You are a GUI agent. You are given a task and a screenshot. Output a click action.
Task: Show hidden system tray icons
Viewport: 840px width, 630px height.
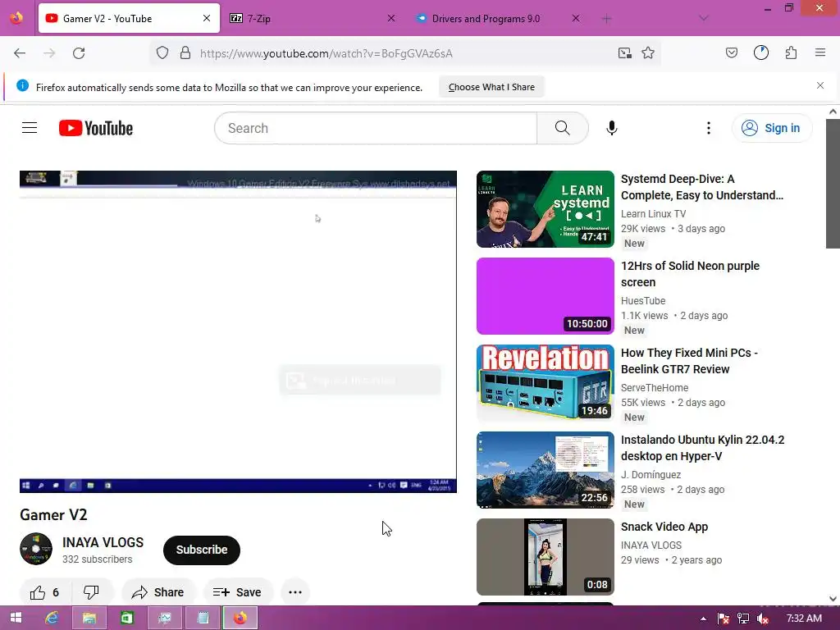[703, 619]
